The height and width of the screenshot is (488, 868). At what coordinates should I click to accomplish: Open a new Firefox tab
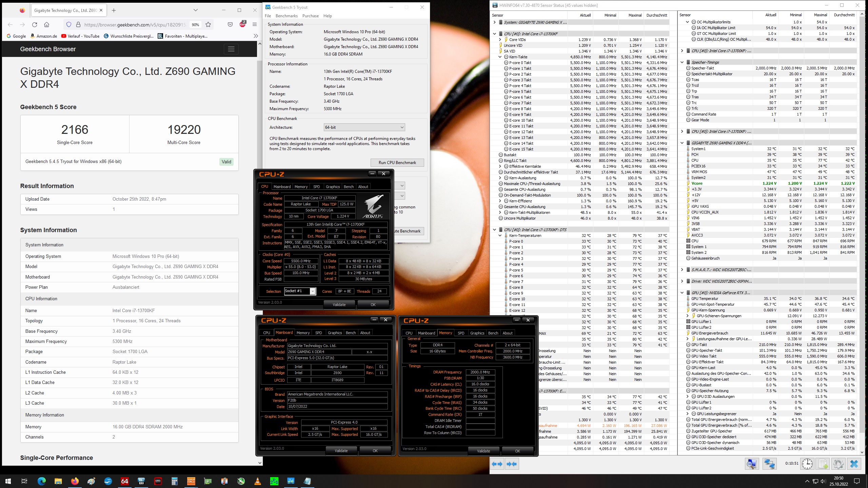114,11
